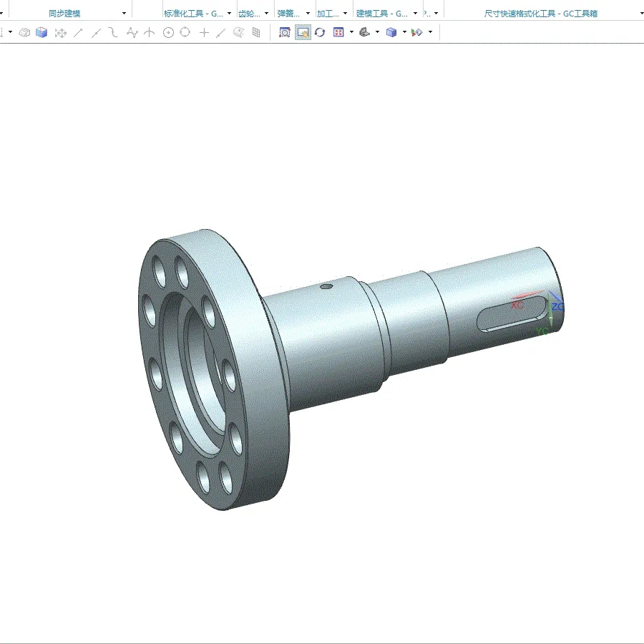Expand the 同步建模 group dropdown arrow
The height and width of the screenshot is (644, 644).
point(124,14)
